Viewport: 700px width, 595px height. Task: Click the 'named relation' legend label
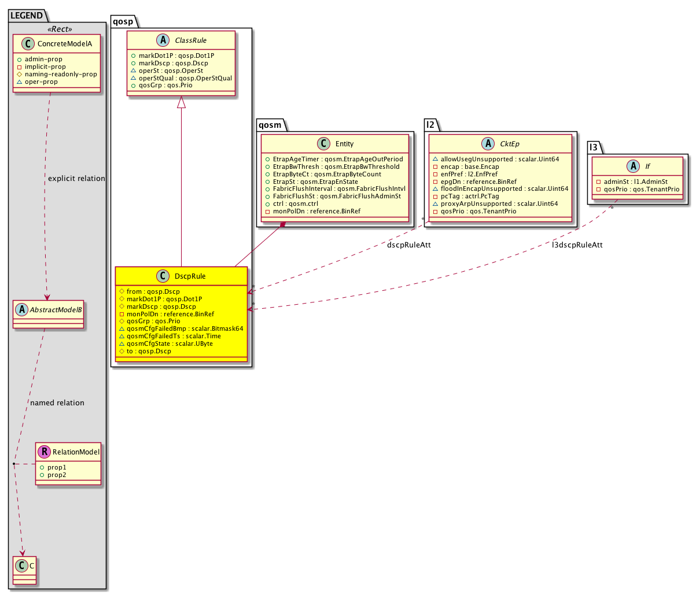point(57,403)
